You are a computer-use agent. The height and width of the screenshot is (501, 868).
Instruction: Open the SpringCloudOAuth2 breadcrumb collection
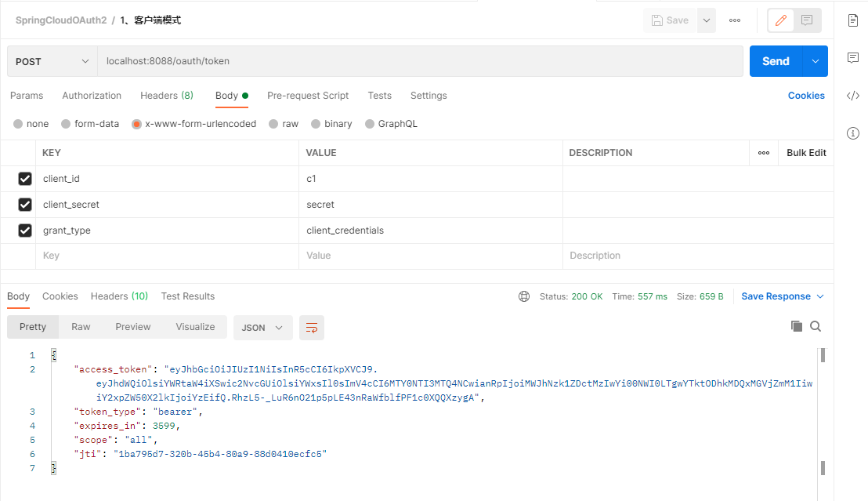[61, 20]
